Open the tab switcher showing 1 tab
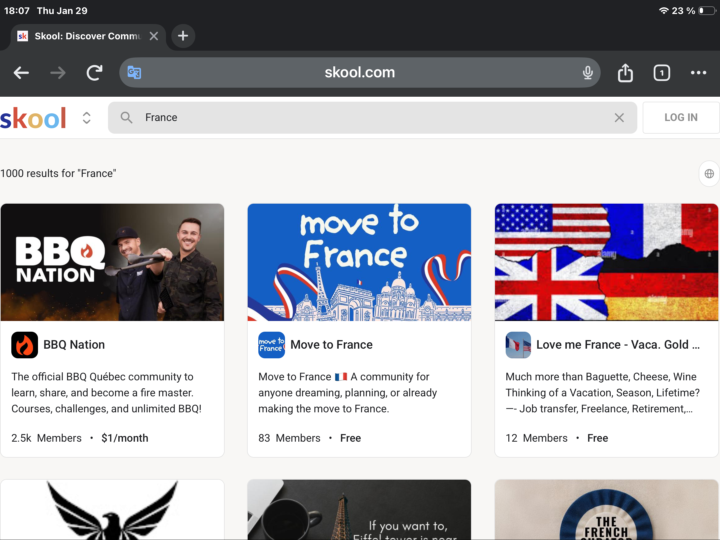The height and width of the screenshot is (540, 720). (x=661, y=73)
